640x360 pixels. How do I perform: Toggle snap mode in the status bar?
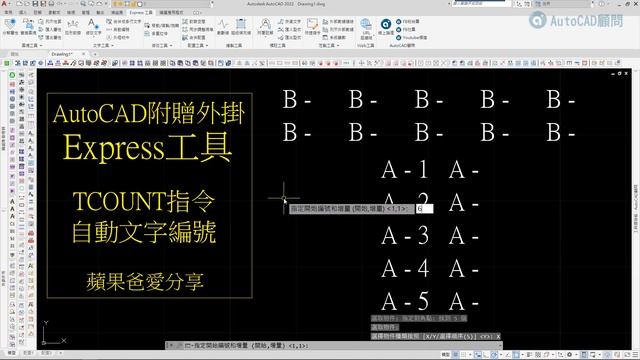click(463, 355)
